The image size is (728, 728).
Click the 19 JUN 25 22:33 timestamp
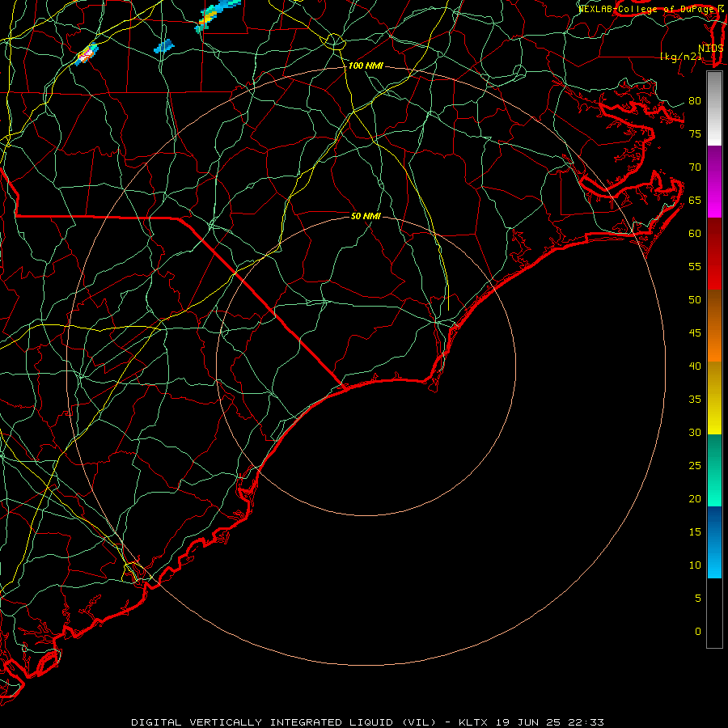pyautogui.click(x=550, y=722)
